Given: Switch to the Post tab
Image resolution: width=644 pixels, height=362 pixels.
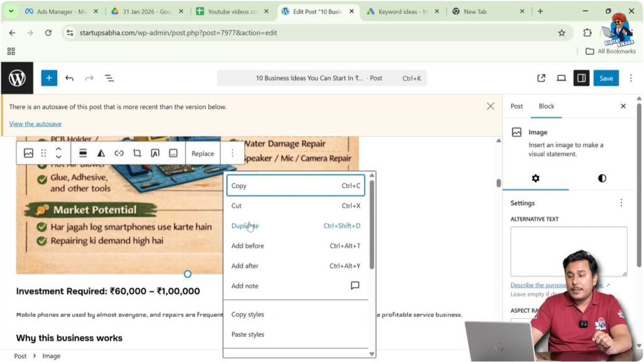Looking at the screenshot, I should [516, 106].
